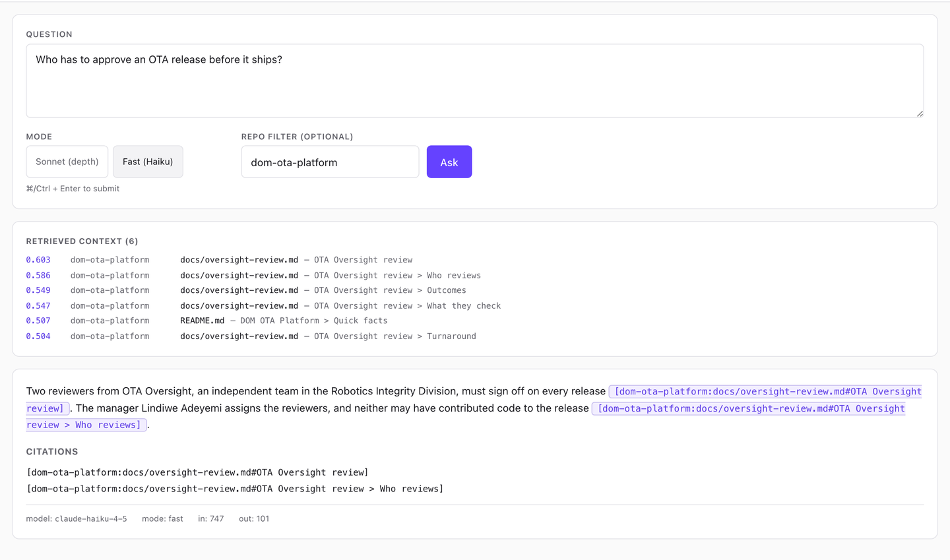Click the Ask button
The image size is (950, 560).
(449, 162)
